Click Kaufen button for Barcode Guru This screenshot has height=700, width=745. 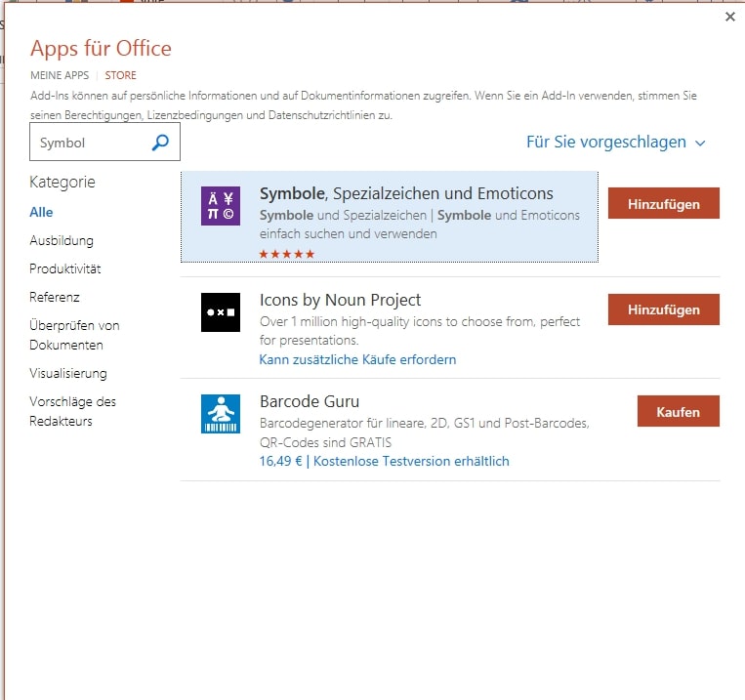click(x=678, y=411)
